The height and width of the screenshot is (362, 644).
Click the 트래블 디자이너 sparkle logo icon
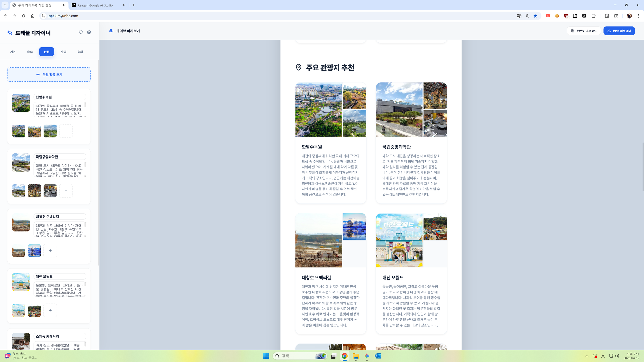point(10,33)
